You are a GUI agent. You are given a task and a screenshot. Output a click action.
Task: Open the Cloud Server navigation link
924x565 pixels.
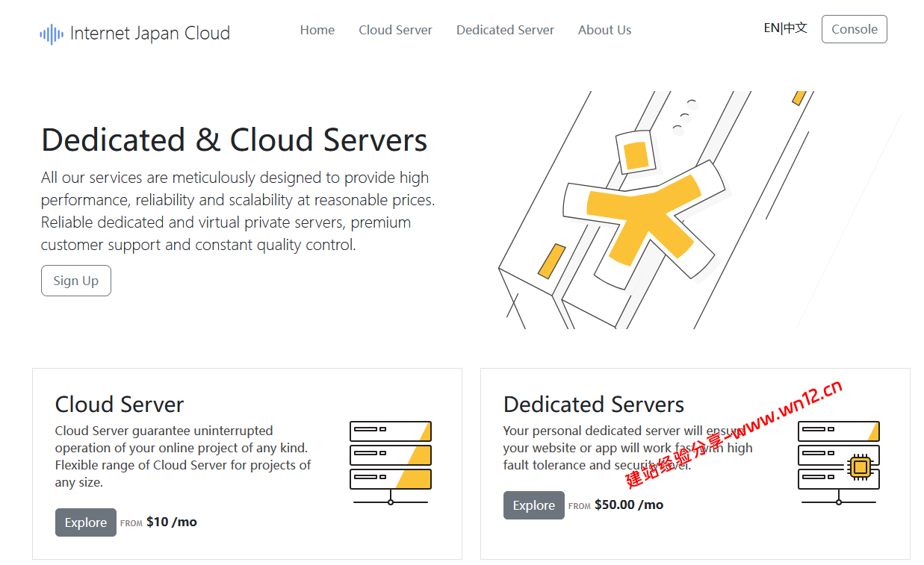tap(395, 30)
